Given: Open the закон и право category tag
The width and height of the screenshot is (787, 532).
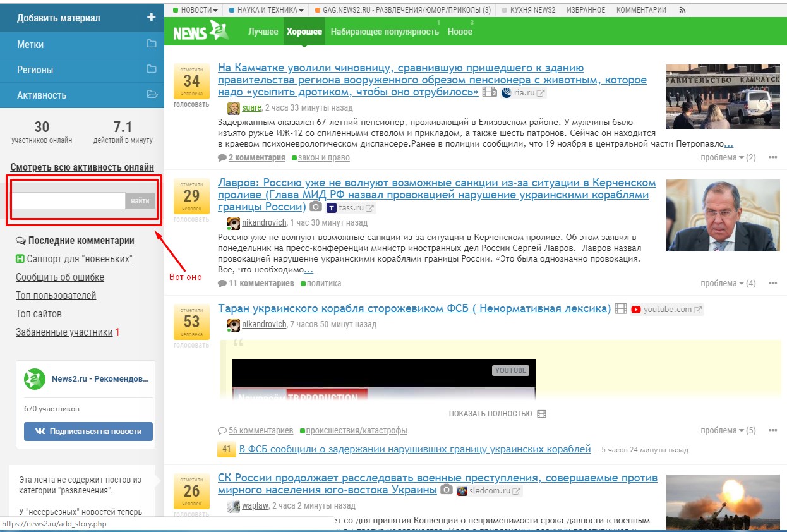Looking at the screenshot, I should click(x=324, y=157).
